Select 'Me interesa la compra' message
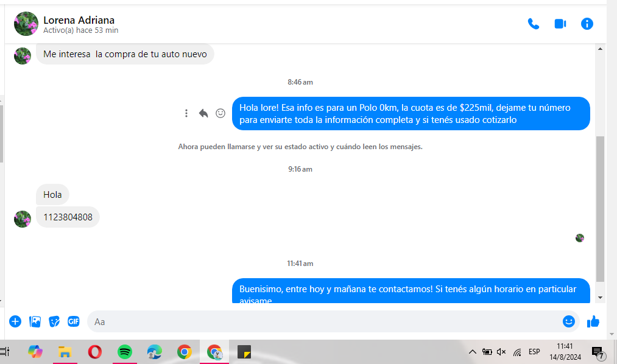This screenshot has height=364, width=617. click(125, 54)
